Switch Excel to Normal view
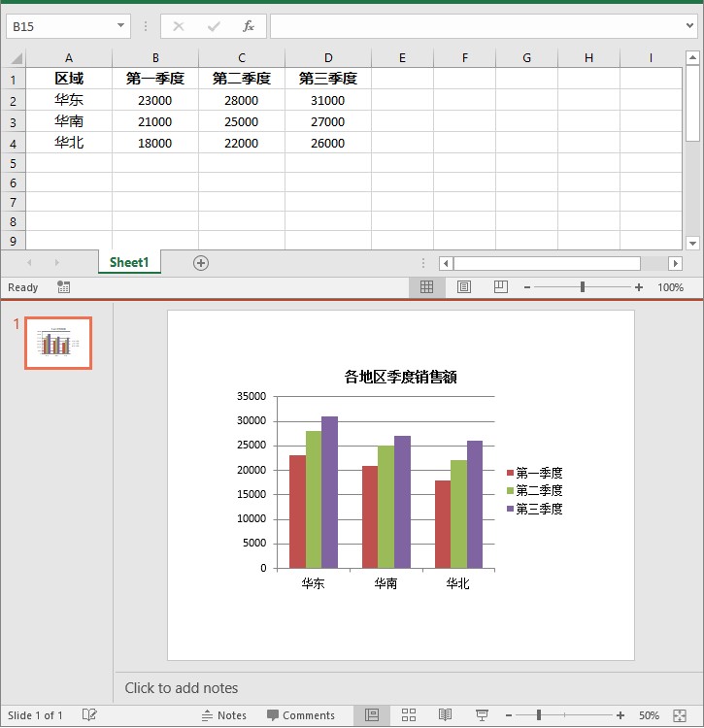 pyautogui.click(x=426, y=287)
